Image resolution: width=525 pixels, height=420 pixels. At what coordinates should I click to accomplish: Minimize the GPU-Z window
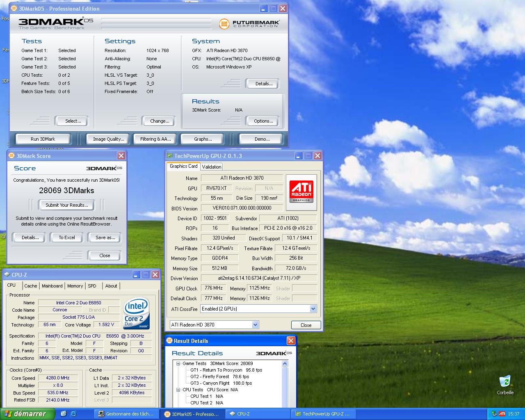[x=299, y=156]
